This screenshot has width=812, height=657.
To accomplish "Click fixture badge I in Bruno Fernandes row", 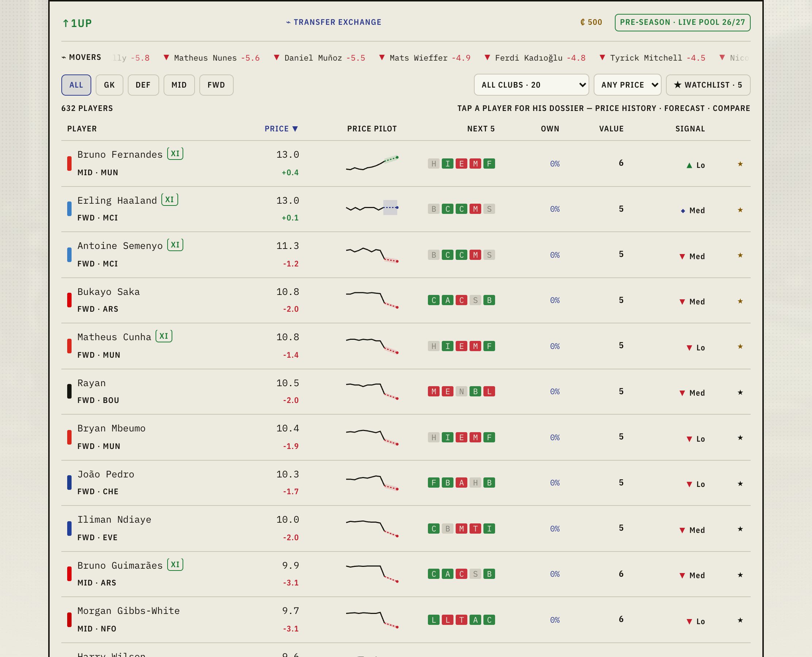I will [x=448, y=164].
